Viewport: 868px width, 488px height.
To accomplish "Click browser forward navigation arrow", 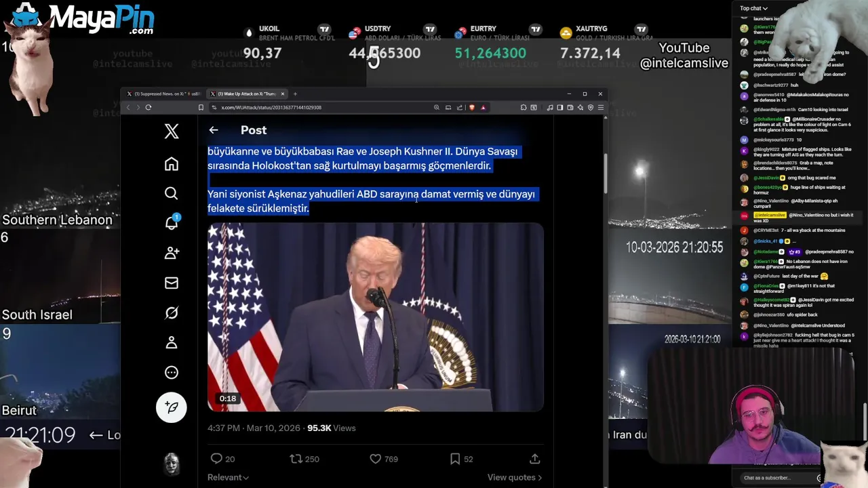I will coord(138,107).
